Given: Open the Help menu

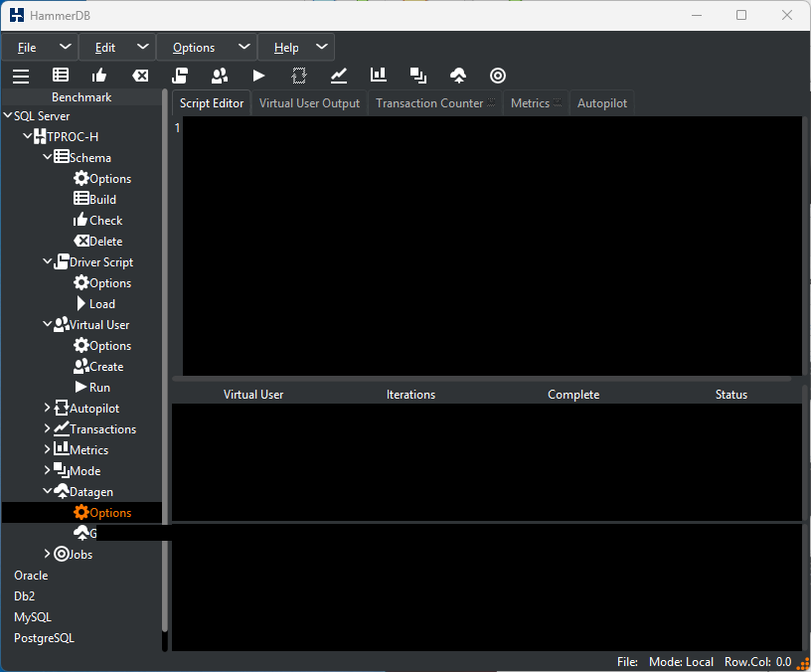Looking at the screenshot, I should (x=296, y=48).
